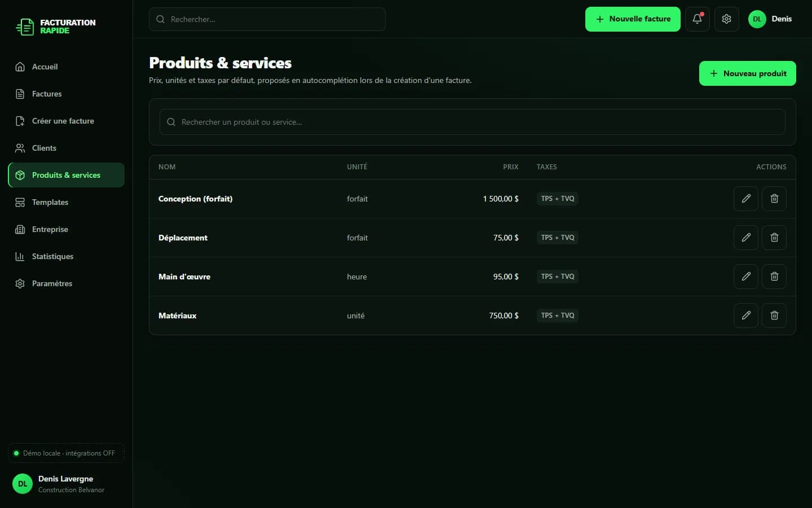
Task: Edit the Matériaux product
Action: (745, 316)
